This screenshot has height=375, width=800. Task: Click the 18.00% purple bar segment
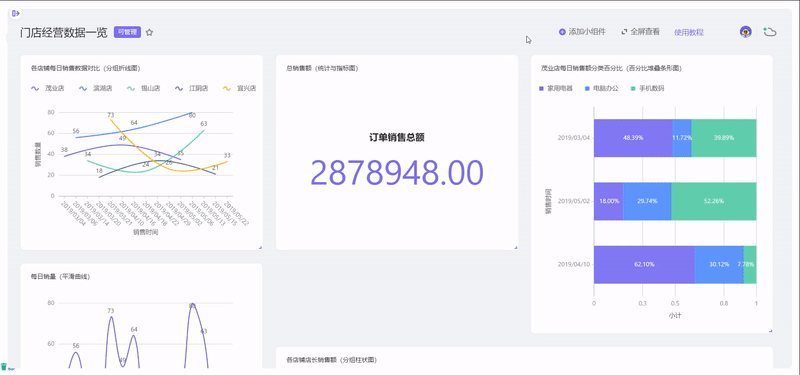point(609,201)
